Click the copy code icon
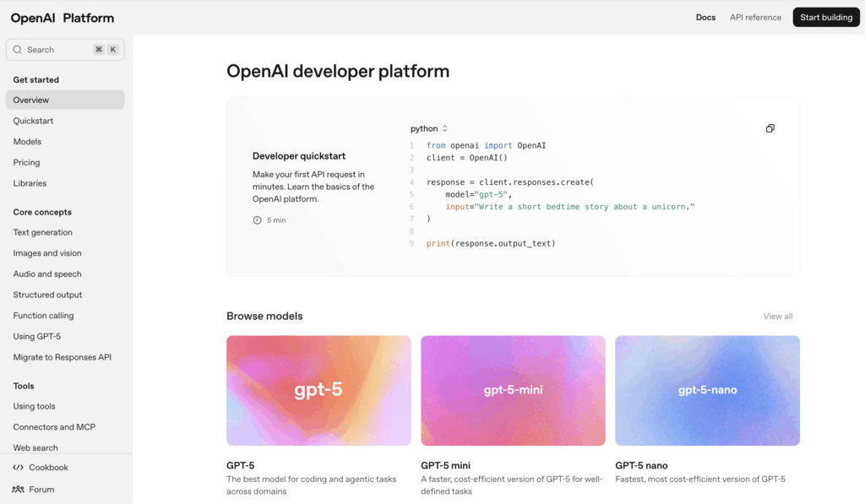This screenshot has height=504, width=865. pos(770,128)
